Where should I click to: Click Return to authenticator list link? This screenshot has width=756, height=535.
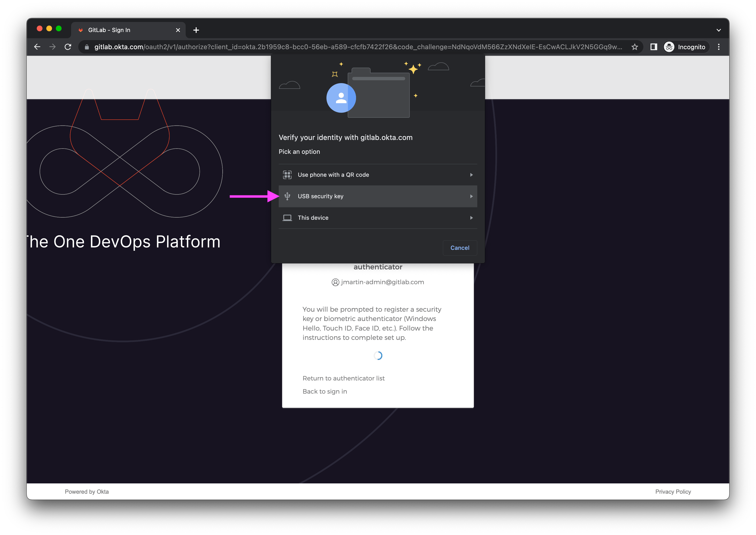coord(343,378)
